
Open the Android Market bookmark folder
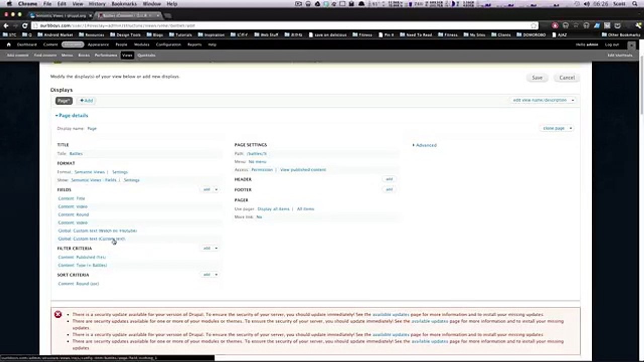55,35
